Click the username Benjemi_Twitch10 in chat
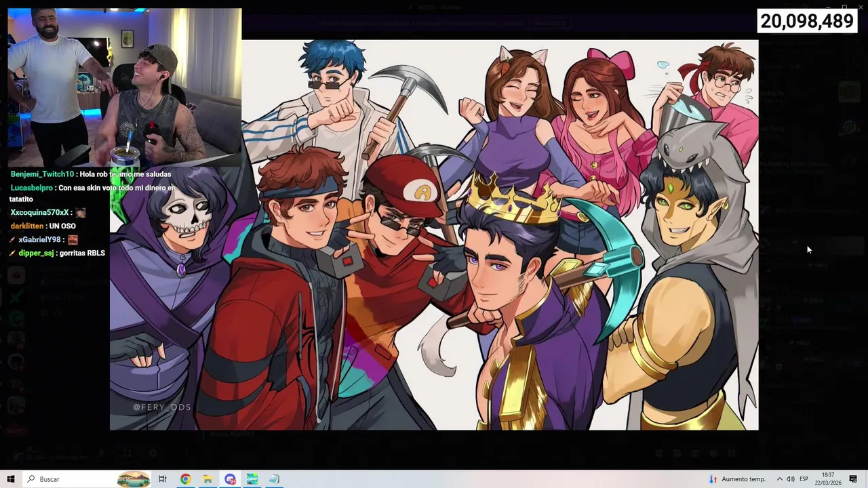The width and height of the screenshot is (868, 488). click(42, 174)
